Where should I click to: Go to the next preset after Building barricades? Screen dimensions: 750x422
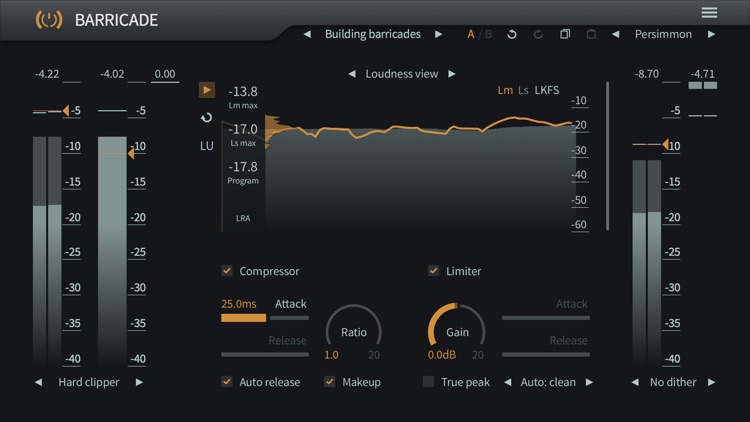click(438, 34)
